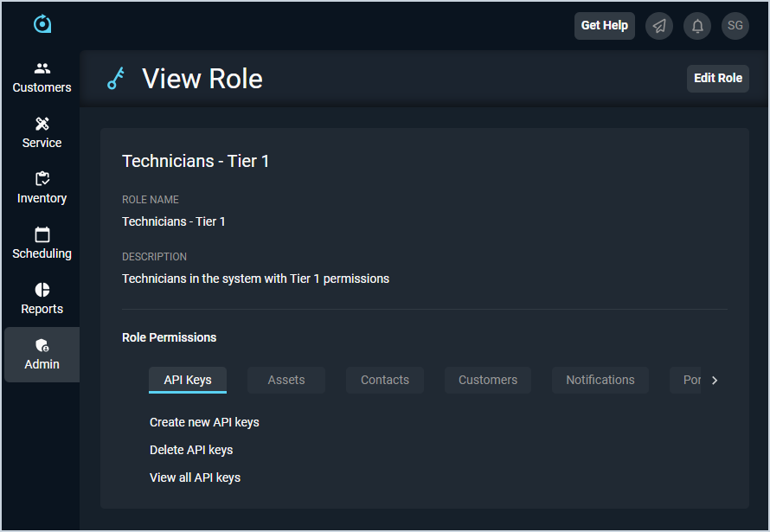This screenshot has width=770, height=532.
Task: Click the View all API keys permission
Action: point(195,478)
